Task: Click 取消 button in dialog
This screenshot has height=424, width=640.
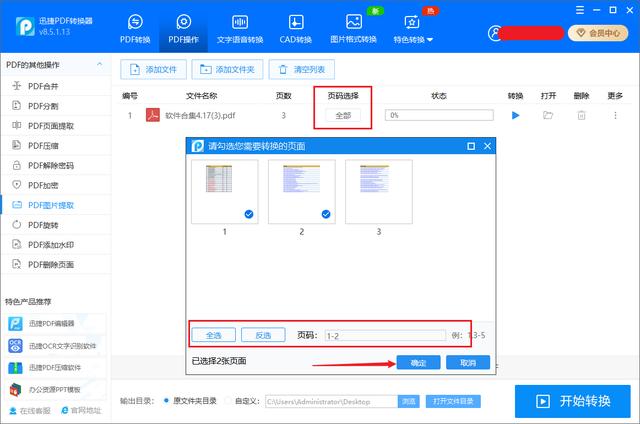Action: pos(468,362)
